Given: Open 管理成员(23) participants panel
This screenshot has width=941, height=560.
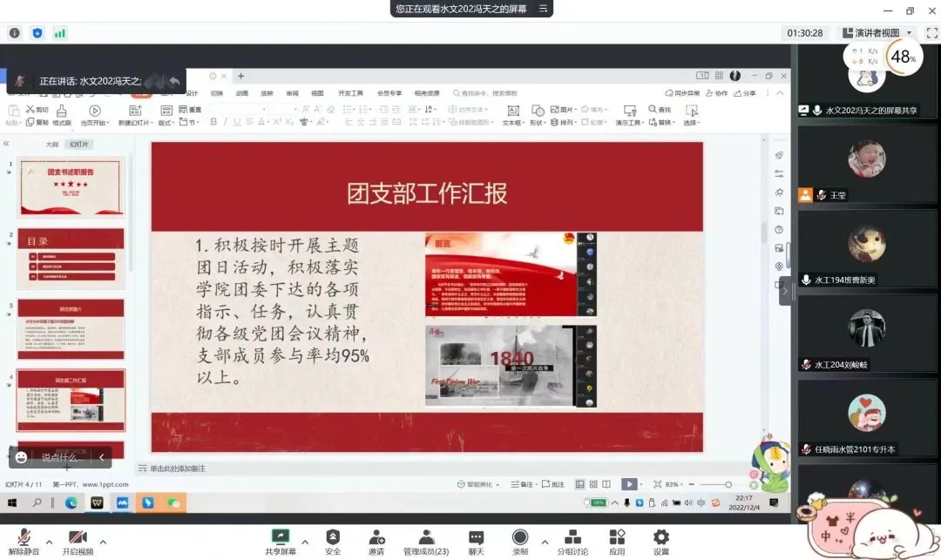Looking at the screenshot, I should pos(426,542).
